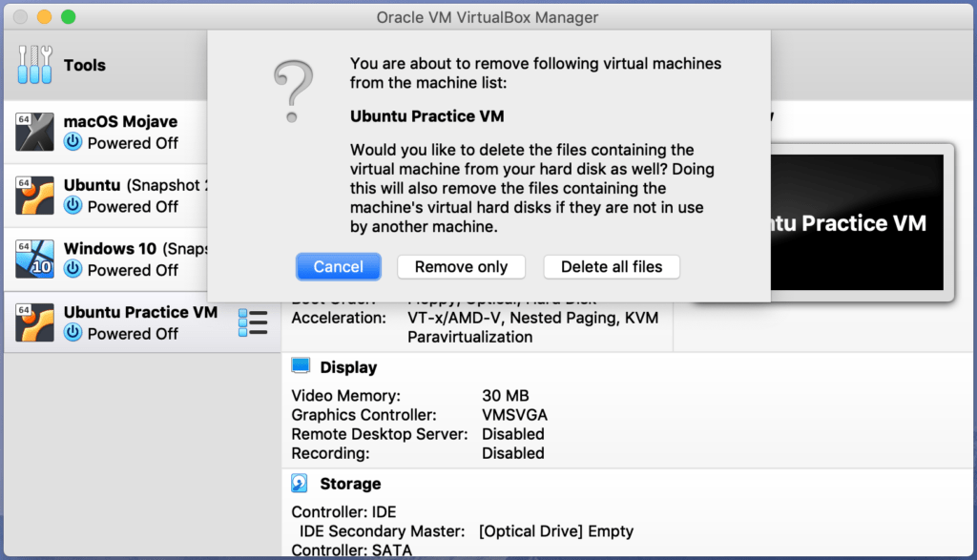
Task: Click the Storage section disk icon
Action: [301, 483]
